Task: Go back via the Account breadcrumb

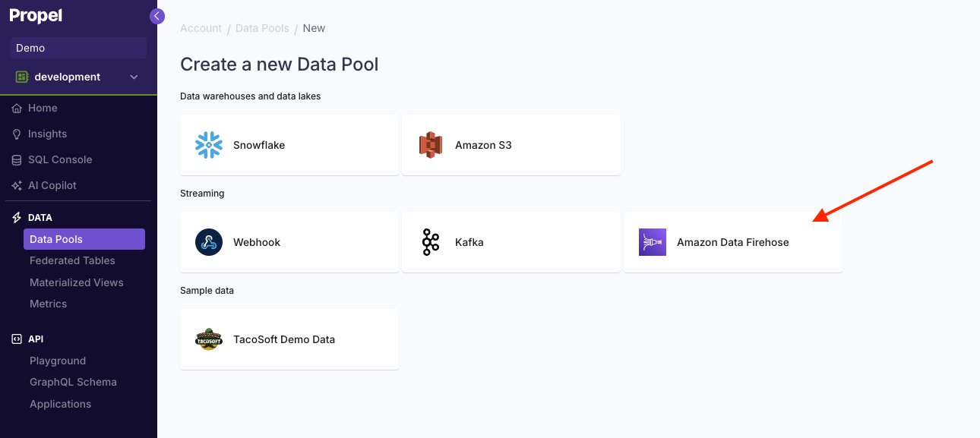Action: coord(201,28)
